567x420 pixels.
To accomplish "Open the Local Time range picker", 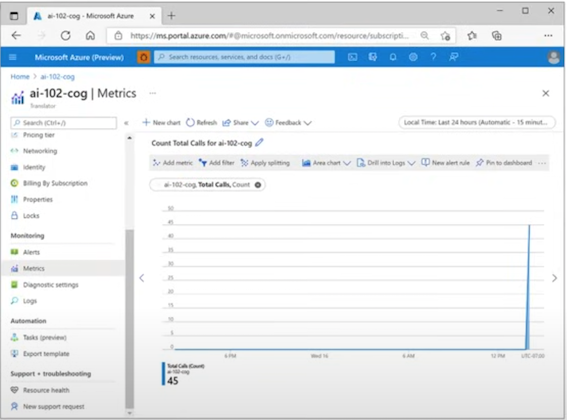I will click(x=477, y=122).
